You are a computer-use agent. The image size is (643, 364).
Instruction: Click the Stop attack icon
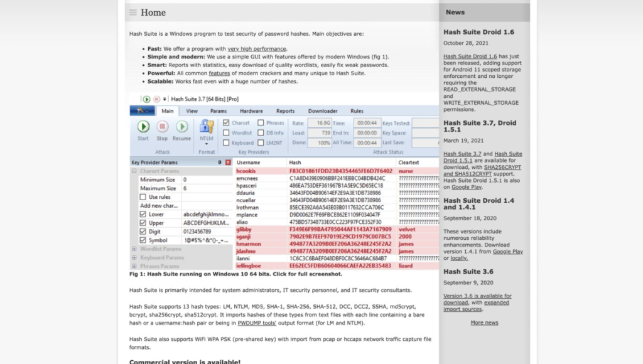click(162, 127)
